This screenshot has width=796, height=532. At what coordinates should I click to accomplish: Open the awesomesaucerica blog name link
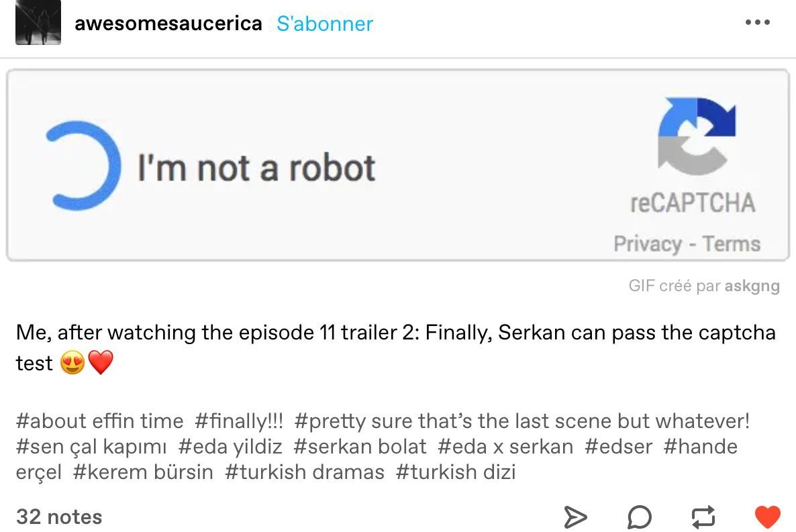point(168,23)
